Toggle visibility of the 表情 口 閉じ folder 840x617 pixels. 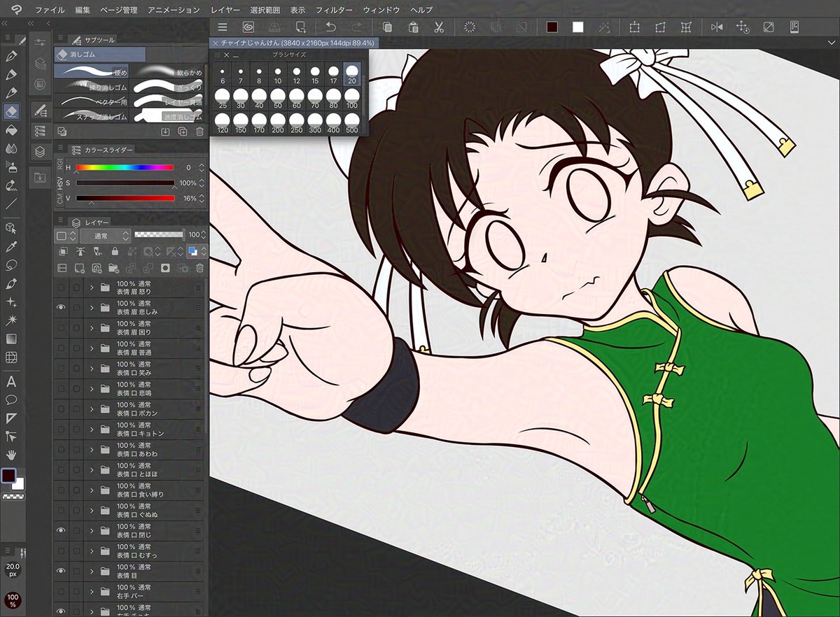point(62,531)
